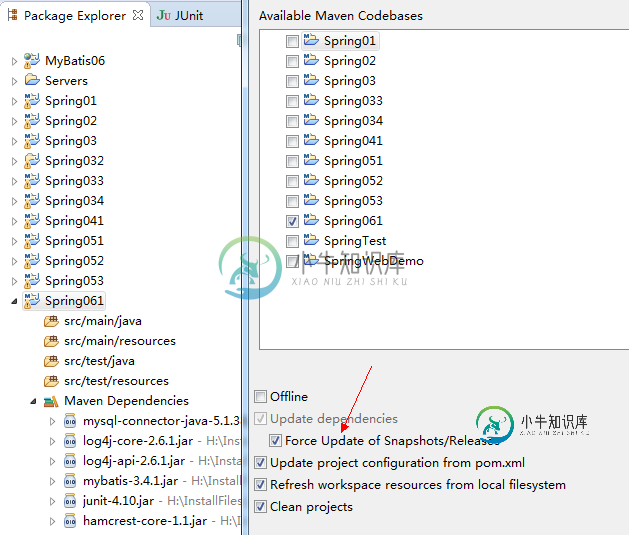Toggle Update project configuration from pom.xml
629x535 pixels.
[260, 463]
